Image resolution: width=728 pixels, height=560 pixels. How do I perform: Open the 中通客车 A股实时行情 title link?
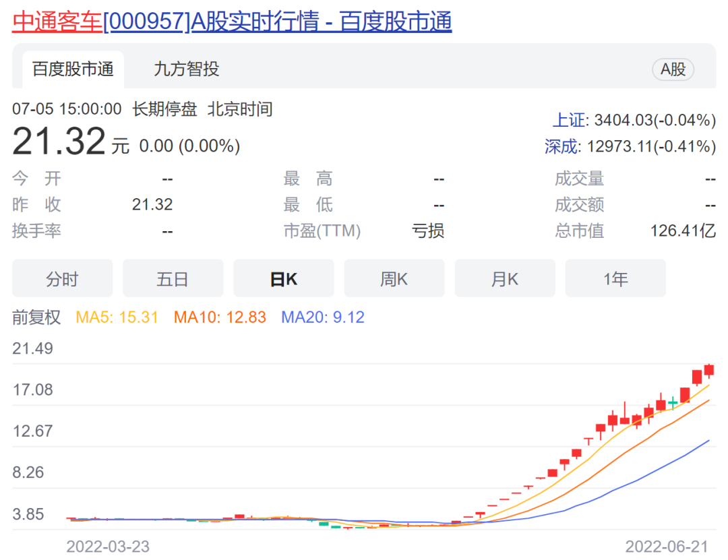click(232, 22)
